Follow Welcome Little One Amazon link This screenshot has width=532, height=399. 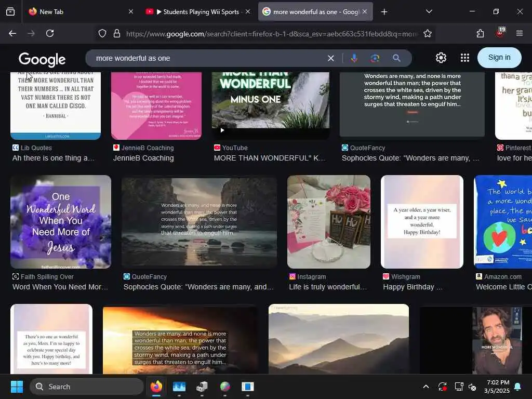(x=504, y=287)
